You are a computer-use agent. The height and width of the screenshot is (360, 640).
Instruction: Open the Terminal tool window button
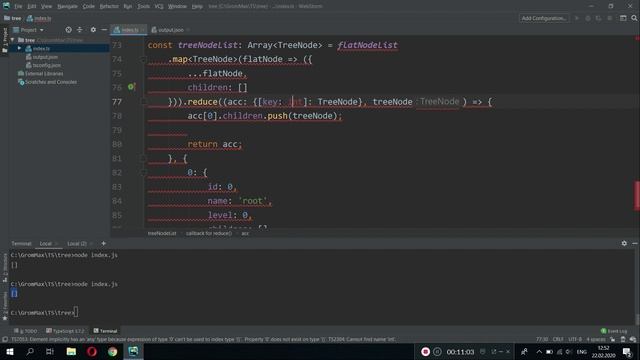105,331
